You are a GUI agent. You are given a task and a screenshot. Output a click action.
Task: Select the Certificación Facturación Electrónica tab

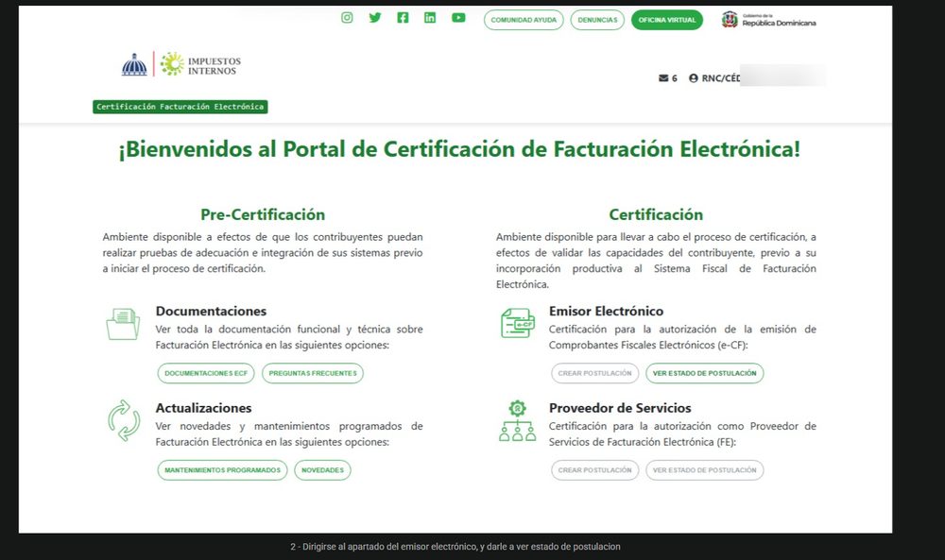[180, 107]
